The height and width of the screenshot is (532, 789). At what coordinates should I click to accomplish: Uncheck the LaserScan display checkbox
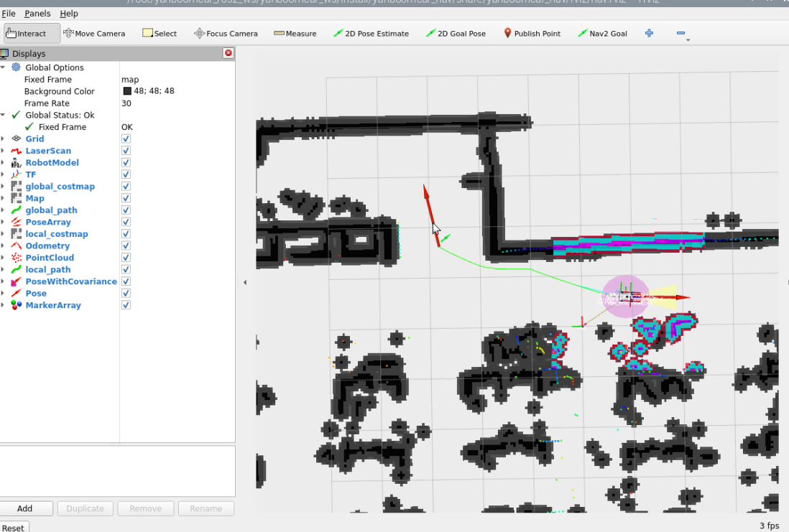[x=126, y=151]
